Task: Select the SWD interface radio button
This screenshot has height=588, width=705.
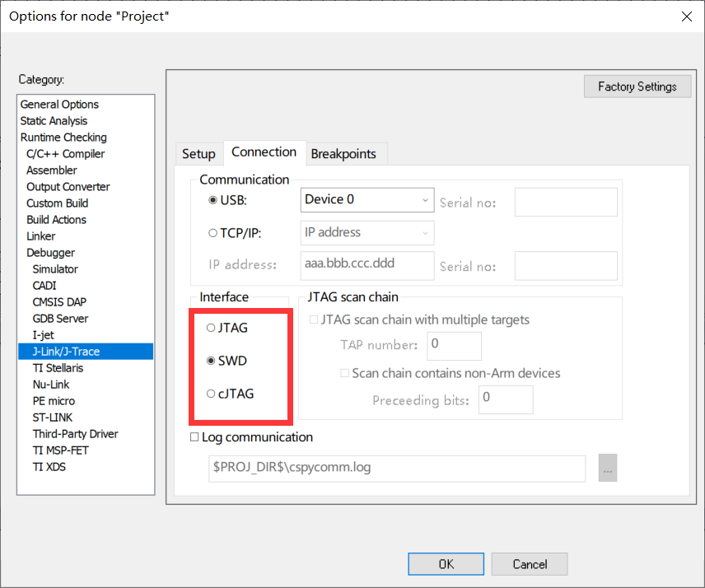Action: (211, 361)
